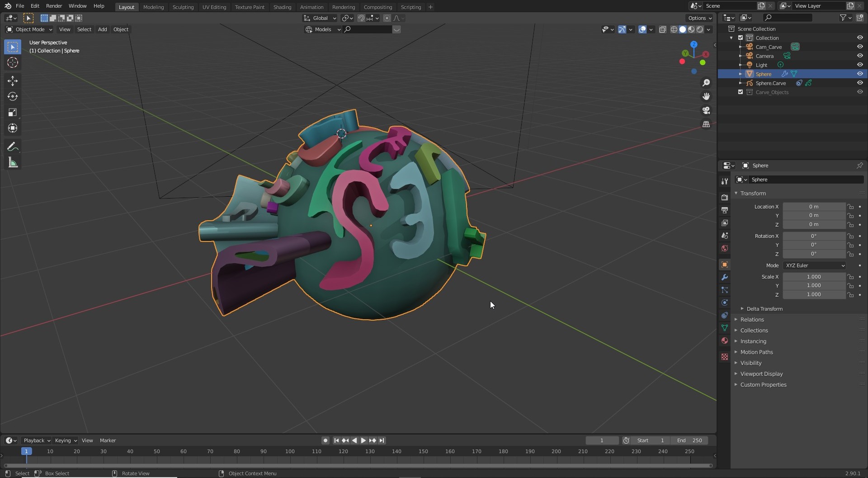Uncheck the Collection exclude checkbox

tap(741, 38)
